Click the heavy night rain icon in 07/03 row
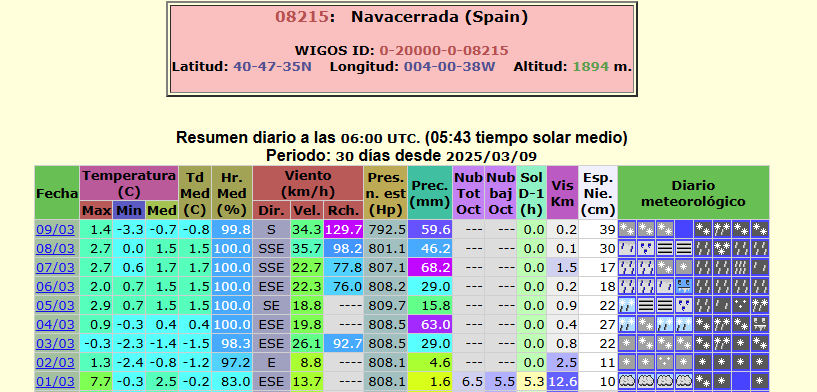 click(x=740, y=267)
